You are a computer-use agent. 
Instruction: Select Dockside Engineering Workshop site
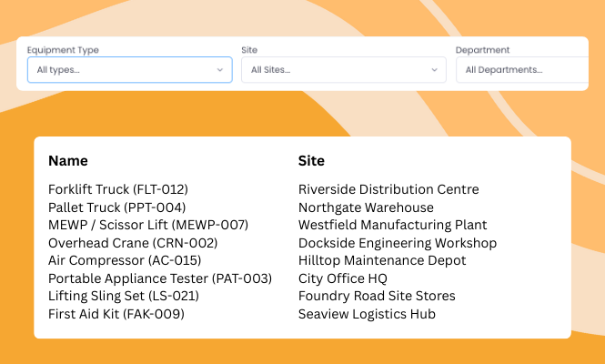tap(398, 243)
